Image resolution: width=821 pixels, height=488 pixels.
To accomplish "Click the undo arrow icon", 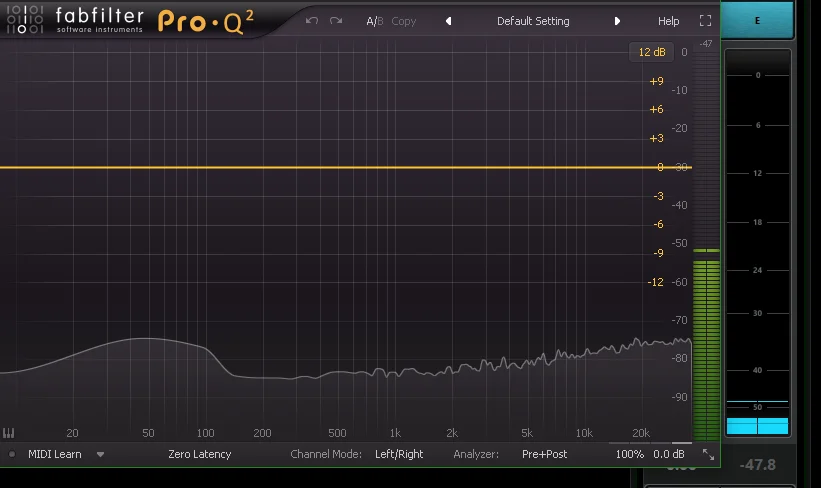I will point(312,21).
